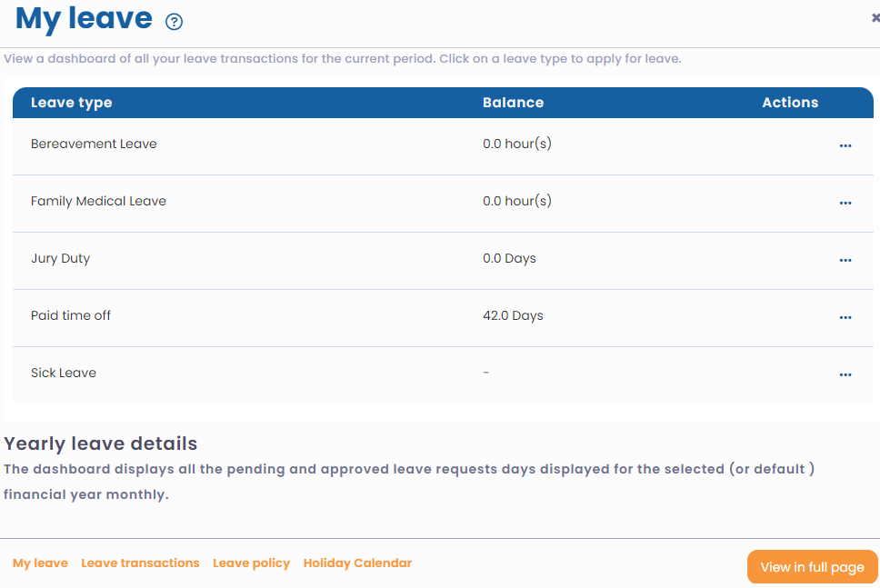The height and width of the screenshot is (588, 880).
Task: Open actions menu for Sick Leave
Action: pyautogui.click(x=845, y=374)
